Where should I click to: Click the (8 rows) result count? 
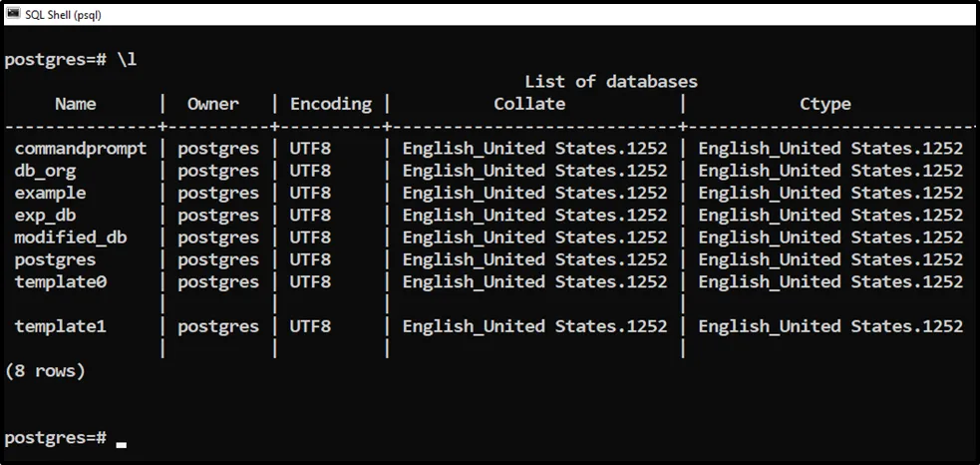[45, 371]
